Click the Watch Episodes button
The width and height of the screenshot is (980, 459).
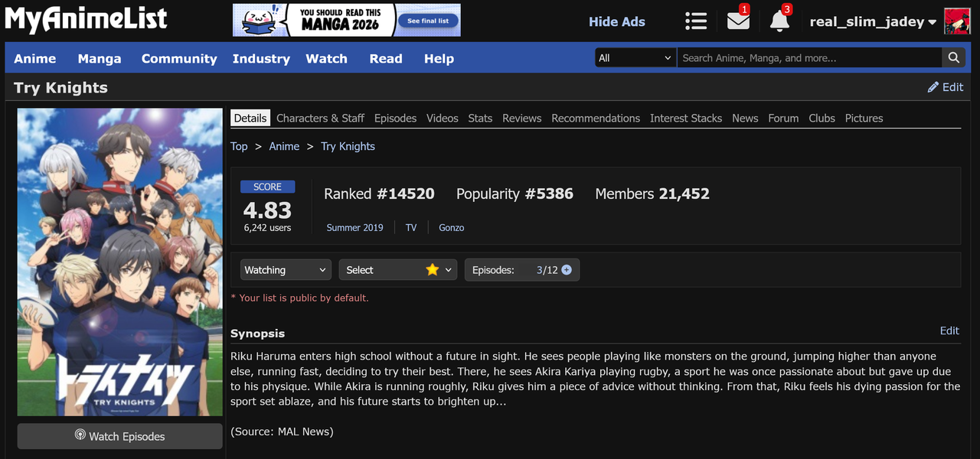(x=119, y=436)
